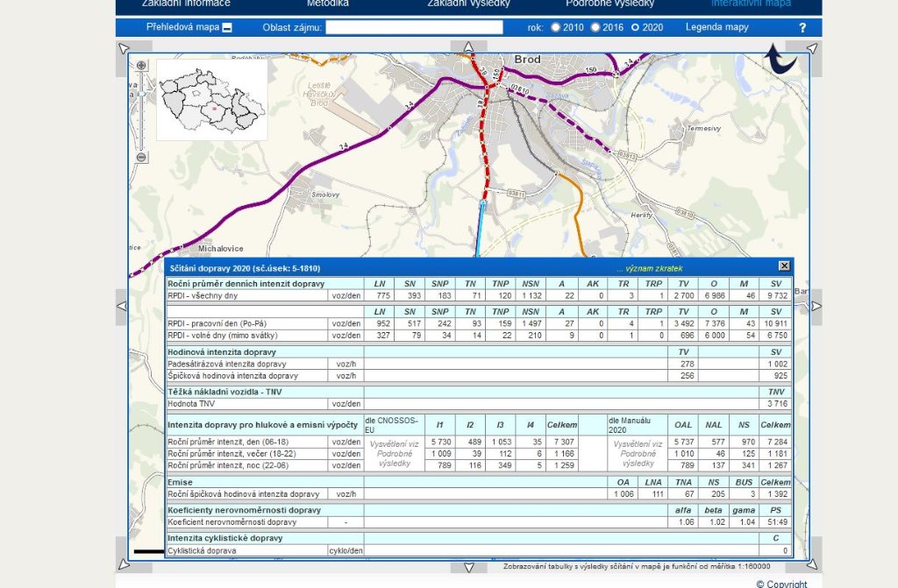Select the 2010 year radio button
The width and height of the screenshot is (898, 588).
click(x=555, y=28)
